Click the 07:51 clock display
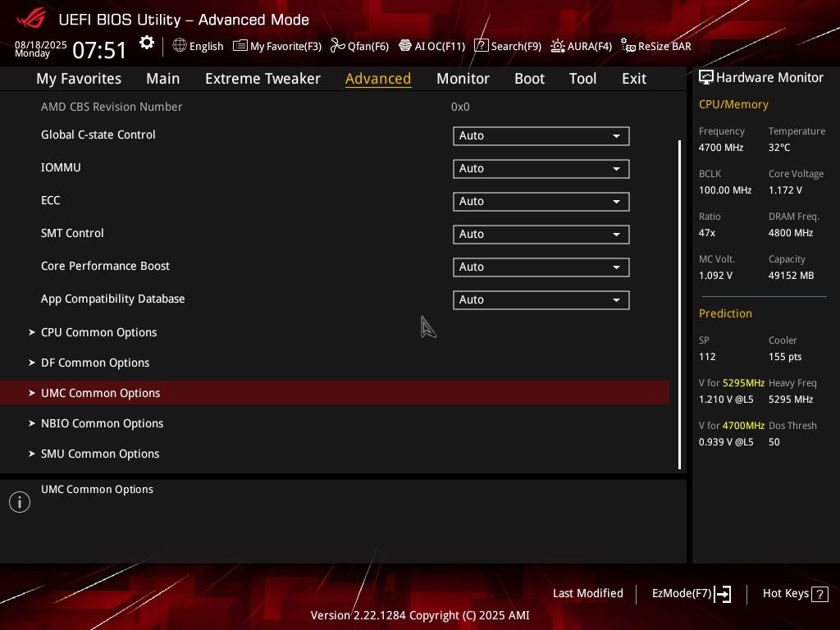Image resolution: width=840 pixels, height=630 pixels. [x=99, y=50]
